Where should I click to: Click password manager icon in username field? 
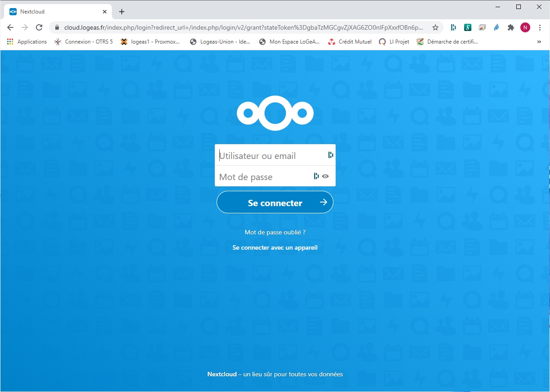(331, 155)
